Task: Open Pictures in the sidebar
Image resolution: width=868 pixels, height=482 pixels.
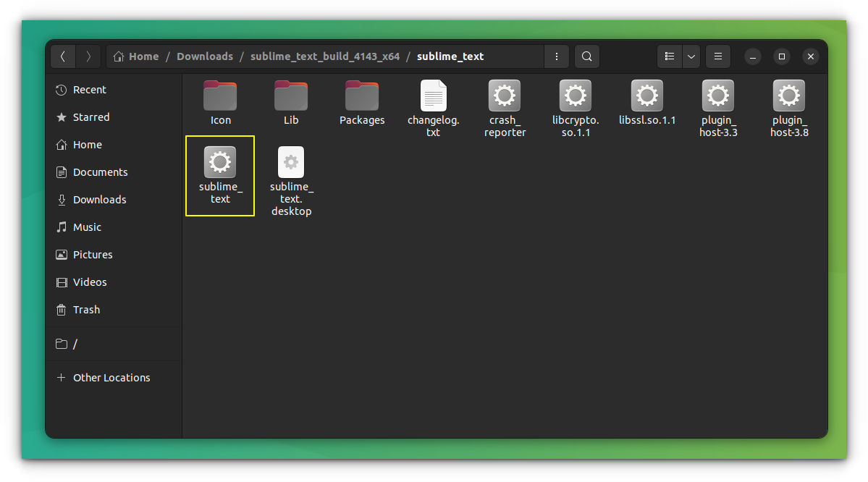Action: (114, 255)
